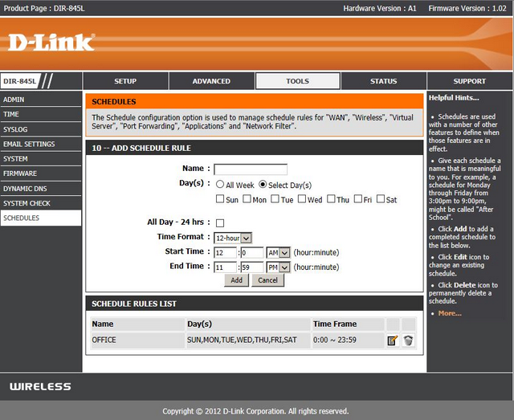Viewport: 514px width, 420px height.
Task: Follow the More... hints link
Action: tap(450, 313)
